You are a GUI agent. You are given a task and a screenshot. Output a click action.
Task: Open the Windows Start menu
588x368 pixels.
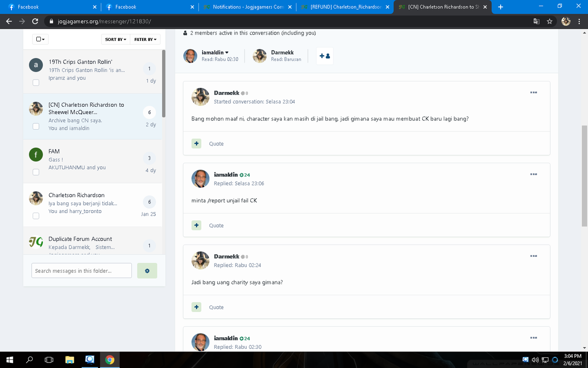9,360
